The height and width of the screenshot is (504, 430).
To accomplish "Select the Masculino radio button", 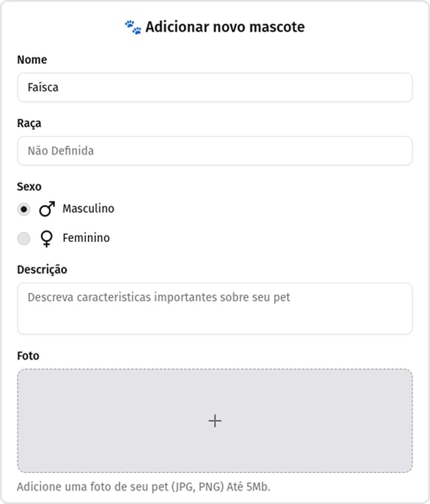I will (24, 209).
